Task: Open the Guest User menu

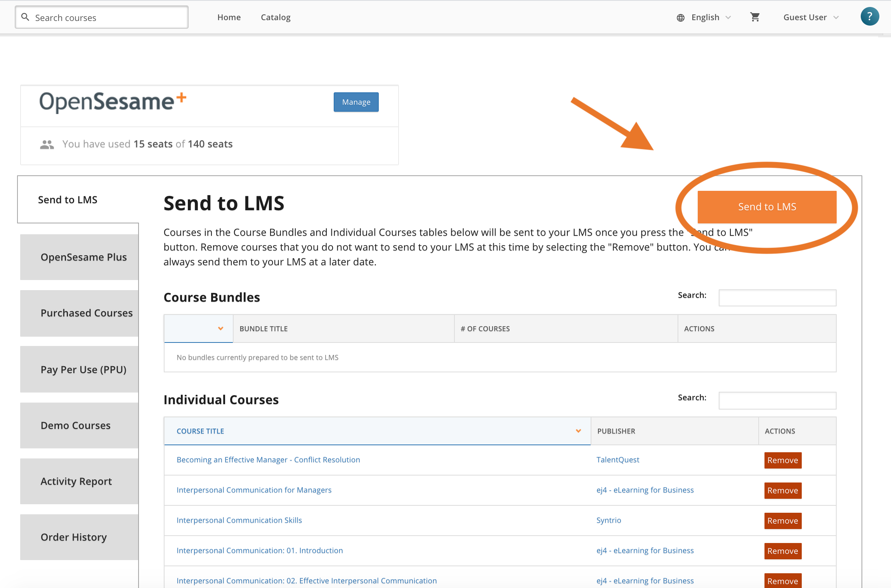Action: (811, 17)
